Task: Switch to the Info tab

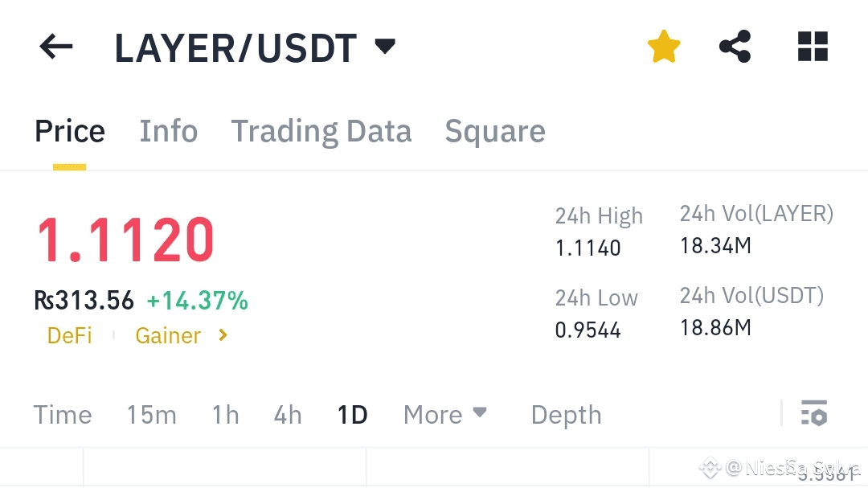Action: tap(168, 131)
